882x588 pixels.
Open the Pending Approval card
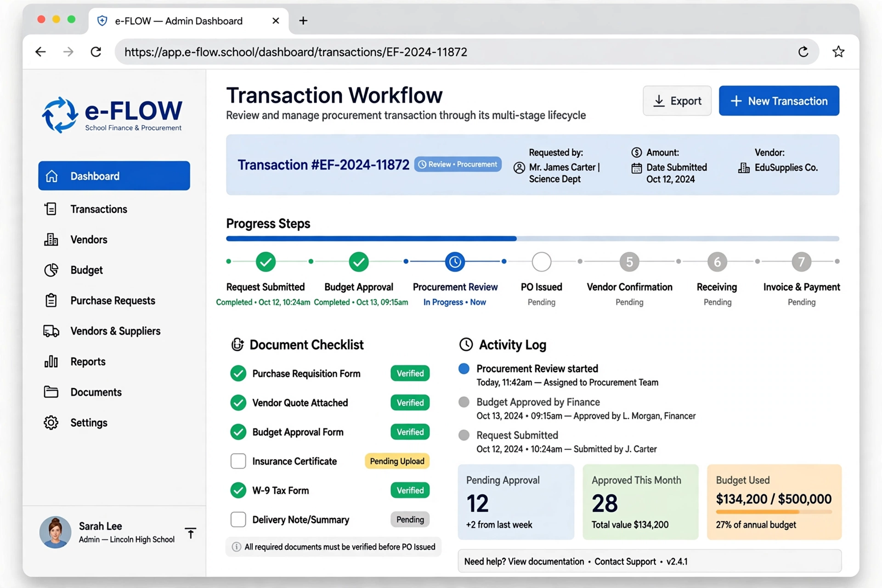click(516, 502)
